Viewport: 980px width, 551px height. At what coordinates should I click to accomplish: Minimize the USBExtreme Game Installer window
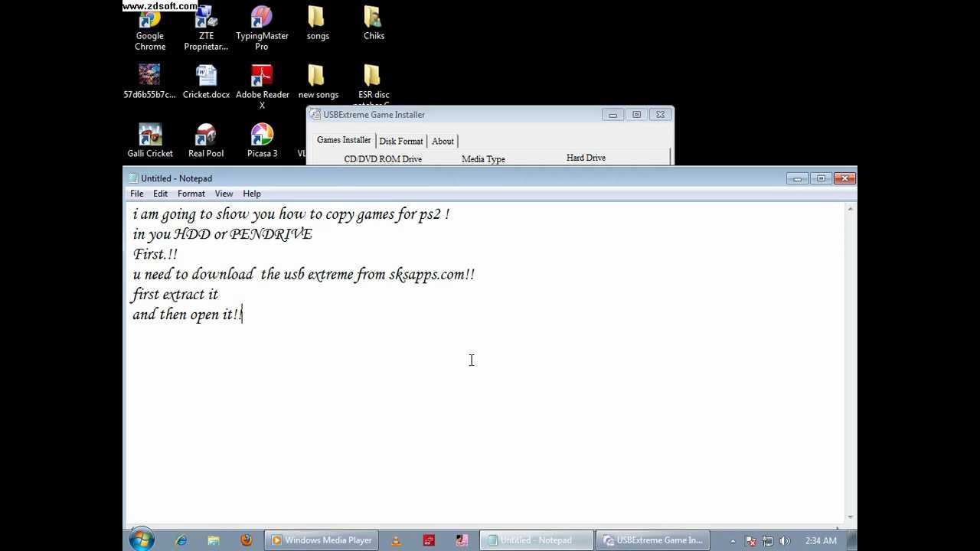612,115
